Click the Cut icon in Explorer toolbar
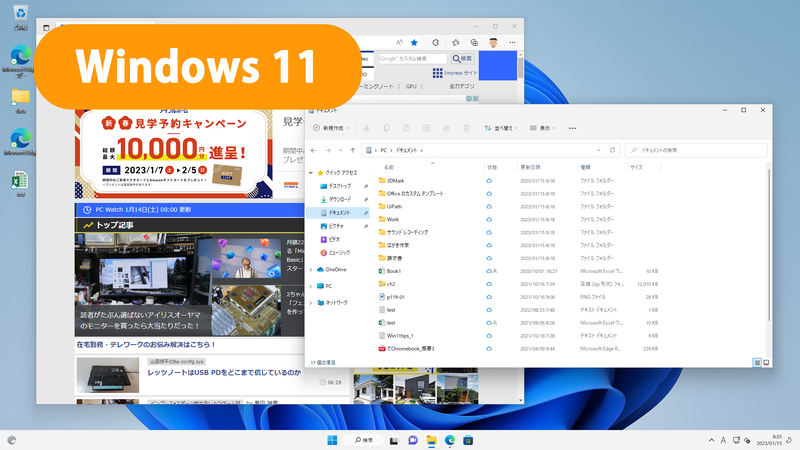The image size is (800, 450). (366, 128)
